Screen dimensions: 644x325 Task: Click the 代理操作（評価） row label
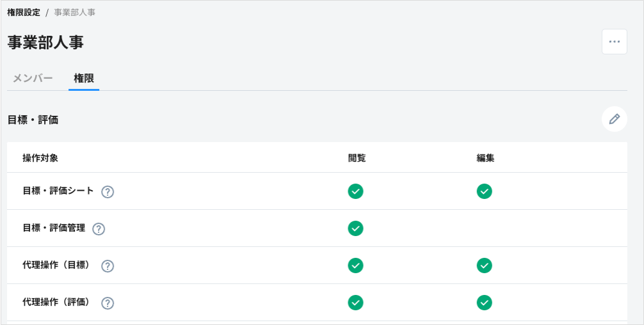coord(58,303)
